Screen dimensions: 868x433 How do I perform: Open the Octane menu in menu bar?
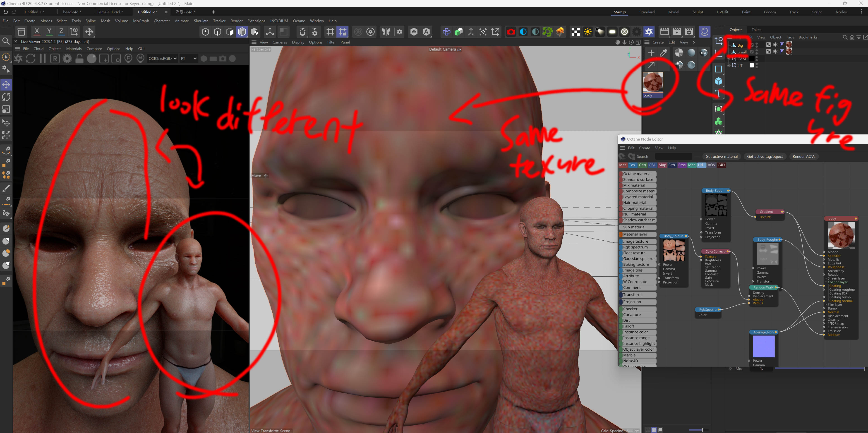click(299, 21)
